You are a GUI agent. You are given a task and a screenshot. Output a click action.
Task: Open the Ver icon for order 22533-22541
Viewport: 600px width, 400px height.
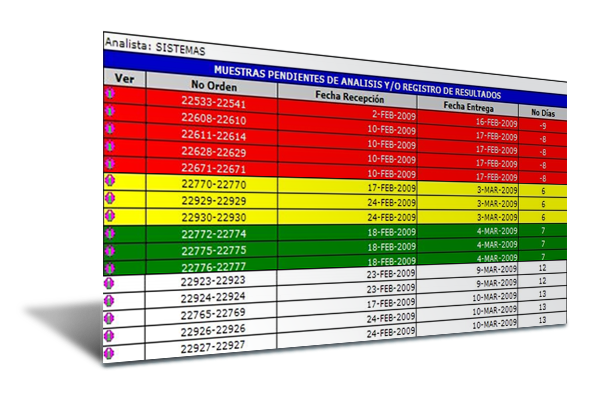(110, 93)
